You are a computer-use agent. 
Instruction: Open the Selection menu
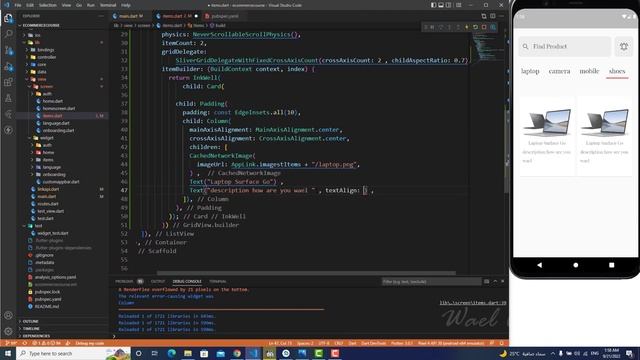point(48,5)
